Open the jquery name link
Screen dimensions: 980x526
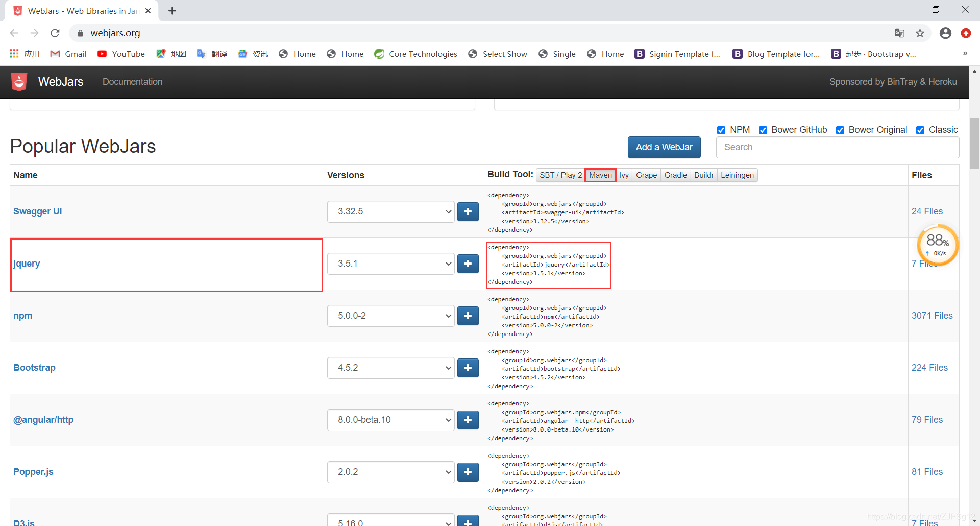tap(27, 264)
